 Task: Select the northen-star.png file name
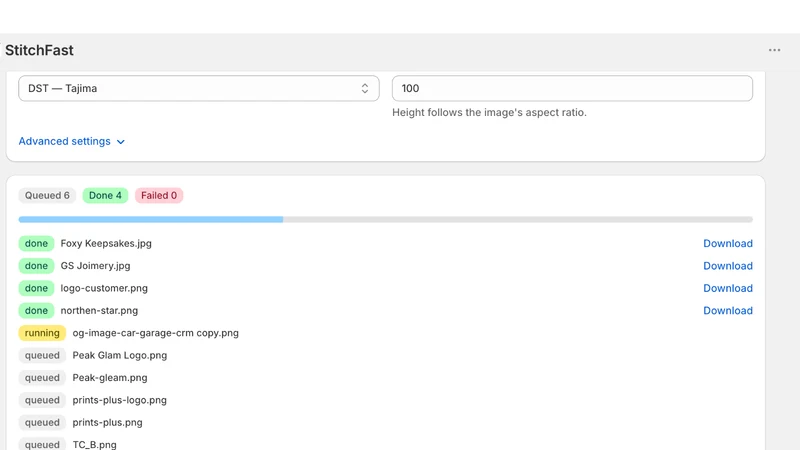(x=99, y=311)
